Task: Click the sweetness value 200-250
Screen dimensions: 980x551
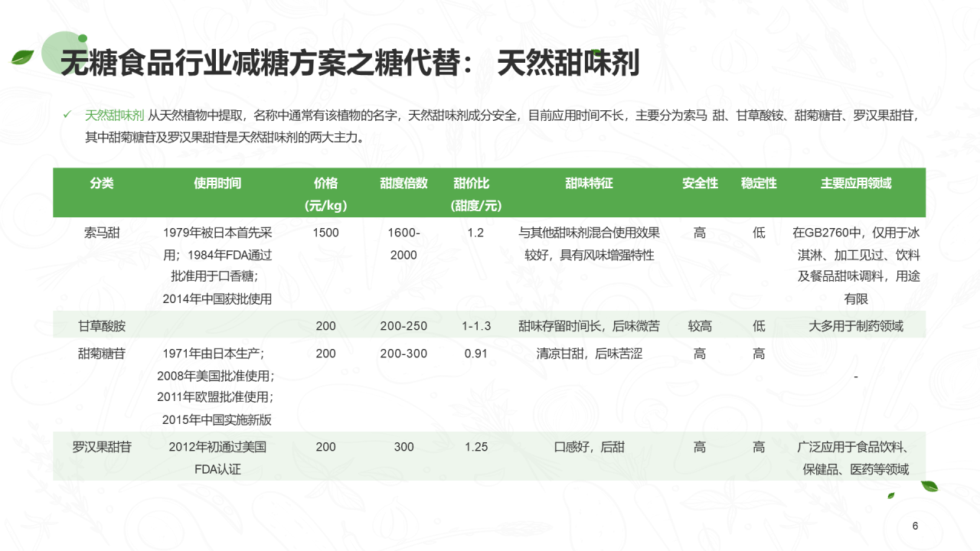Action: pyautogui.click(x=403, y=326)
